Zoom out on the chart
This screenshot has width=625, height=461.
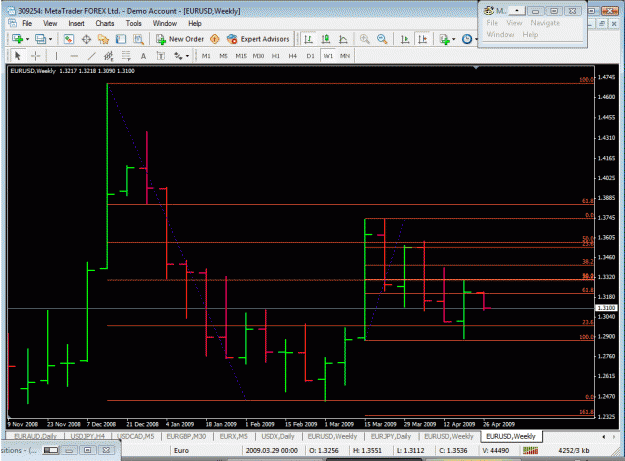coord(382,39)
